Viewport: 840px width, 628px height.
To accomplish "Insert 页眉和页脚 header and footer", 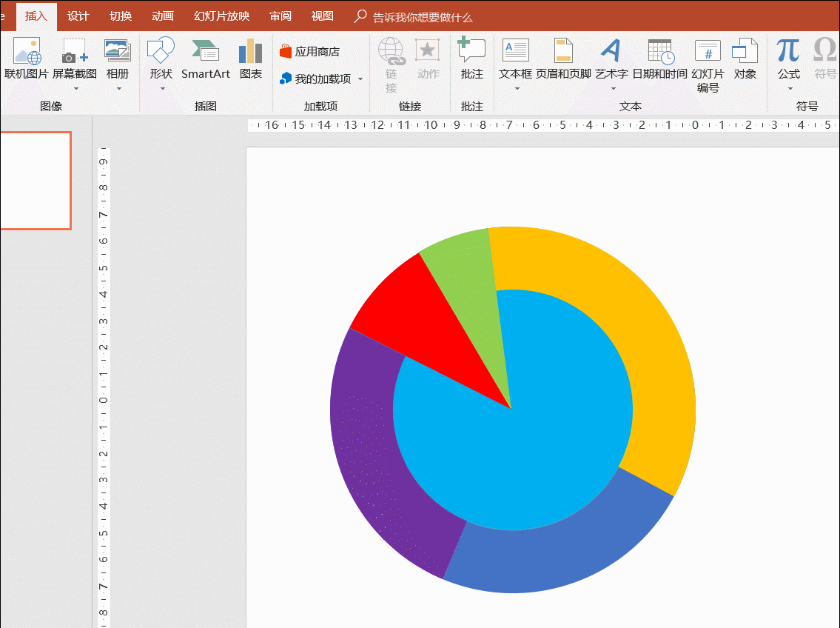I will 563,52.
